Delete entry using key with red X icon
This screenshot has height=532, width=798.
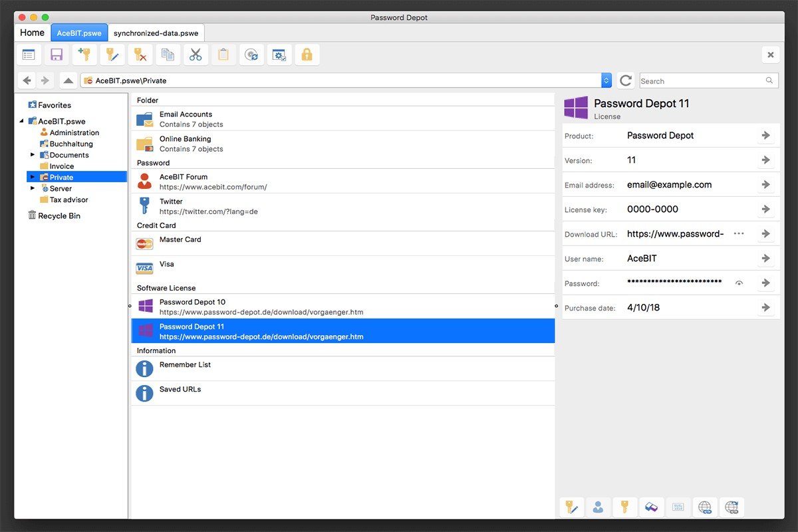click(x=140, y=55)
